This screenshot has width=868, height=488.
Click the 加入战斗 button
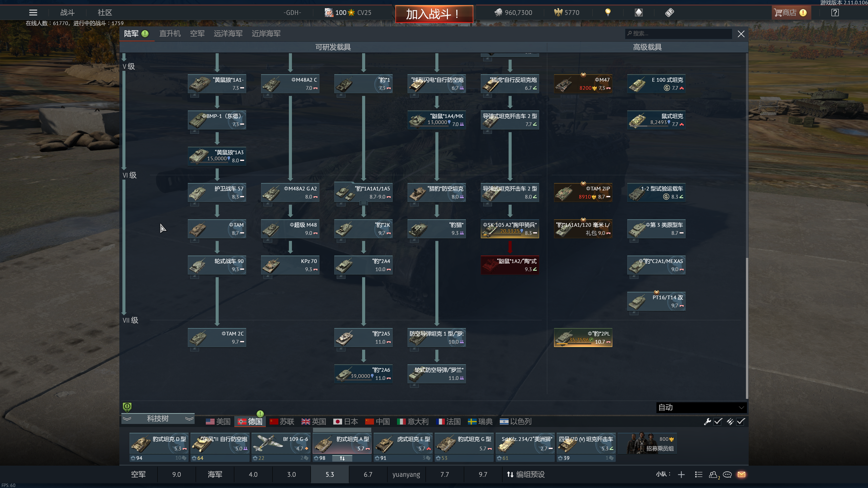[x=434, y=14]
